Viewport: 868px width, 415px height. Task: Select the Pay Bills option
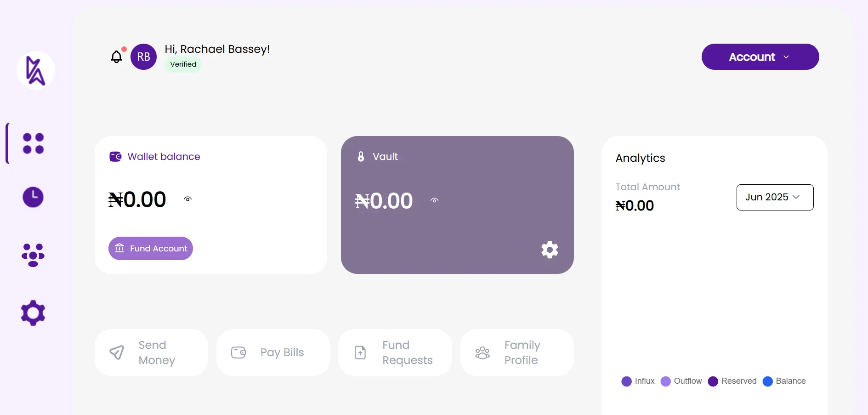273,352
